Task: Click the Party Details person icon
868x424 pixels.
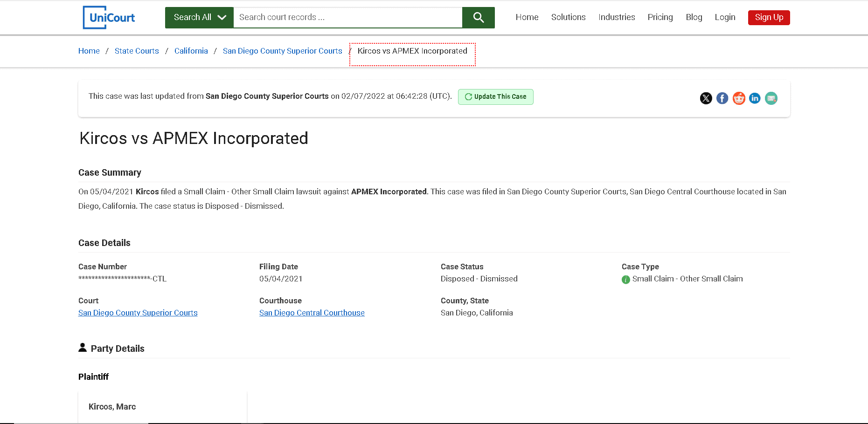Action: [83, 348]
